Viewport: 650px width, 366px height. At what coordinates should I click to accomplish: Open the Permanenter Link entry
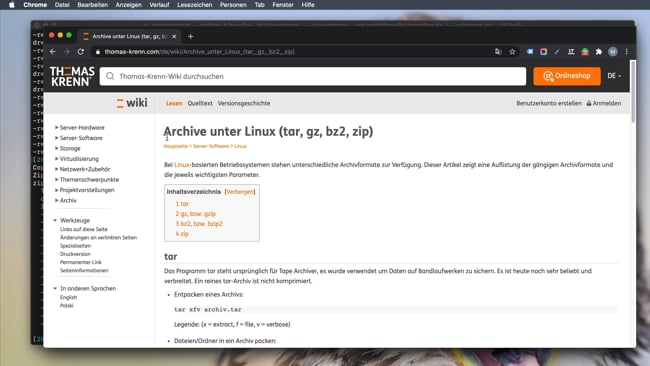(80, 262)
